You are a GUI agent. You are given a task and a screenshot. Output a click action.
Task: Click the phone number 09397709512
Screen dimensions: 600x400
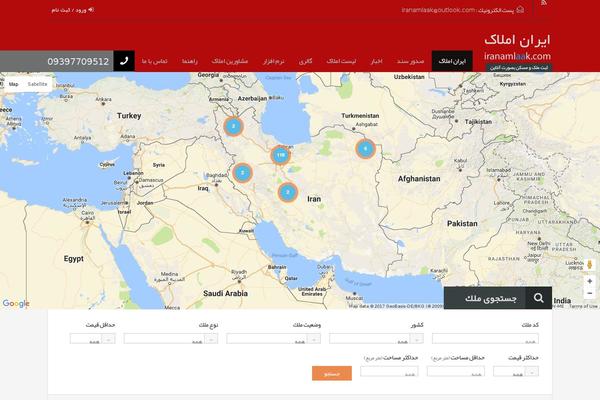78,61
